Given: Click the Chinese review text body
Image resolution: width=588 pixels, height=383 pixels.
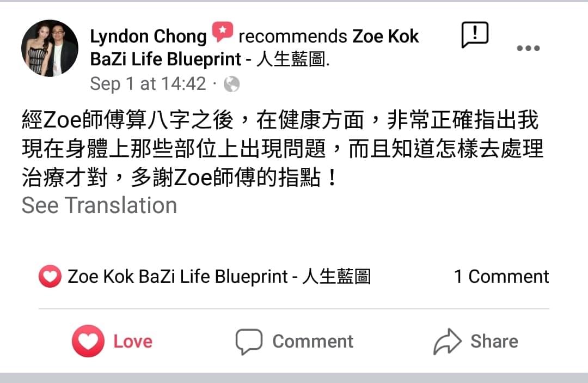Looking at the screenshot, I should pos(283,149).
